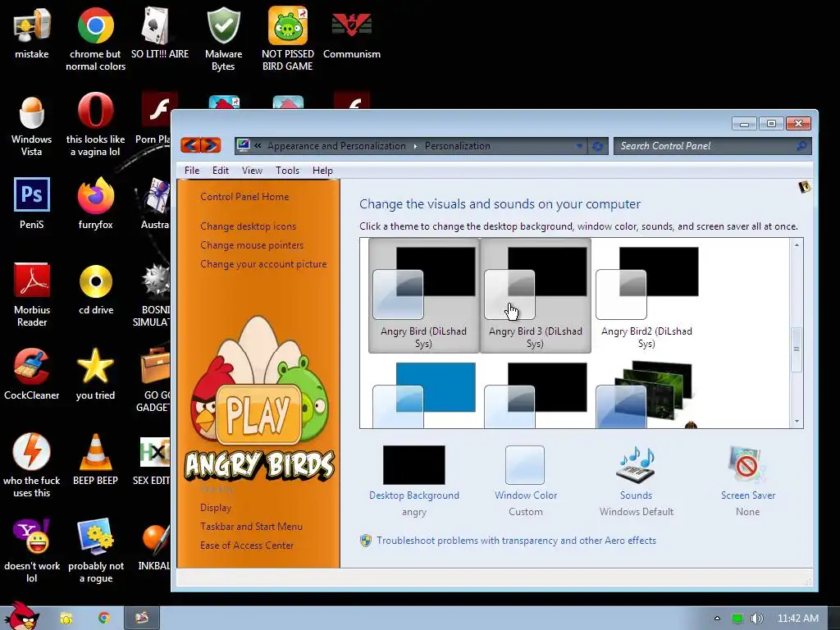Open the Tools menu
The width and height of the screenshot is (840, 630).
tap(287, 171)
